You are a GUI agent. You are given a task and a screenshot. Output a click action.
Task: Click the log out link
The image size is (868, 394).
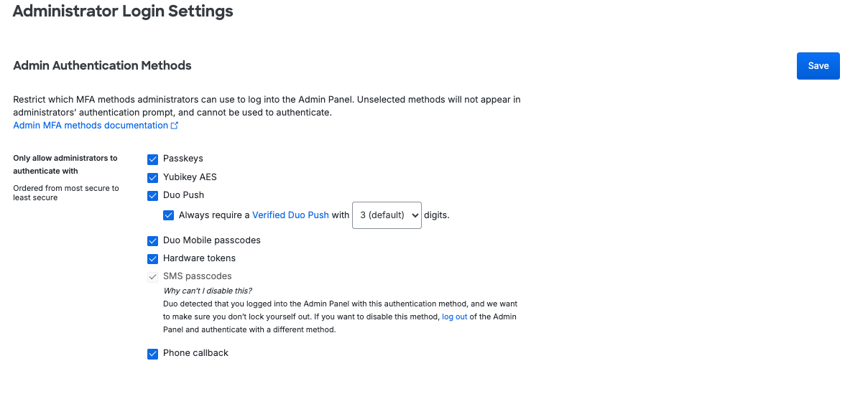point(454,316)
